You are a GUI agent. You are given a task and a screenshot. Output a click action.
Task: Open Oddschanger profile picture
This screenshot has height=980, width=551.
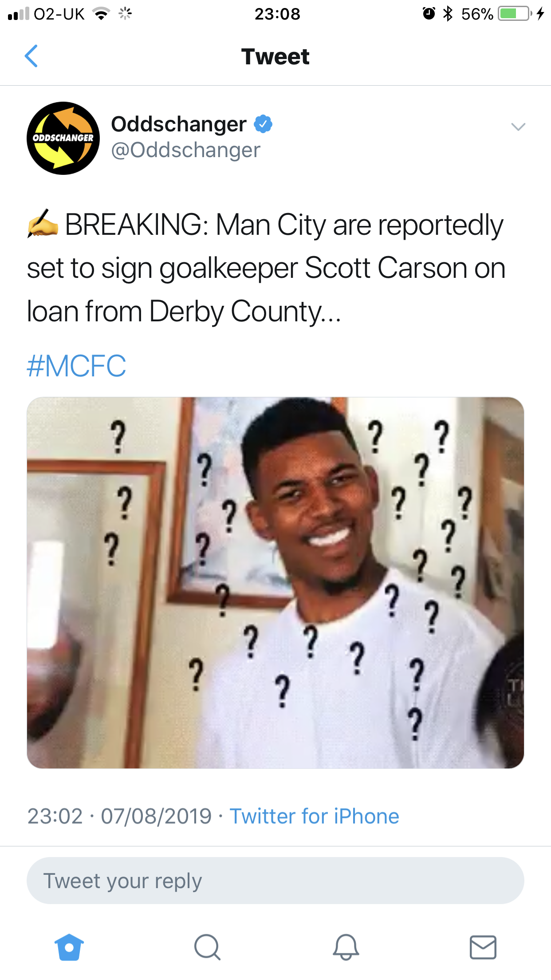point(63,138)
